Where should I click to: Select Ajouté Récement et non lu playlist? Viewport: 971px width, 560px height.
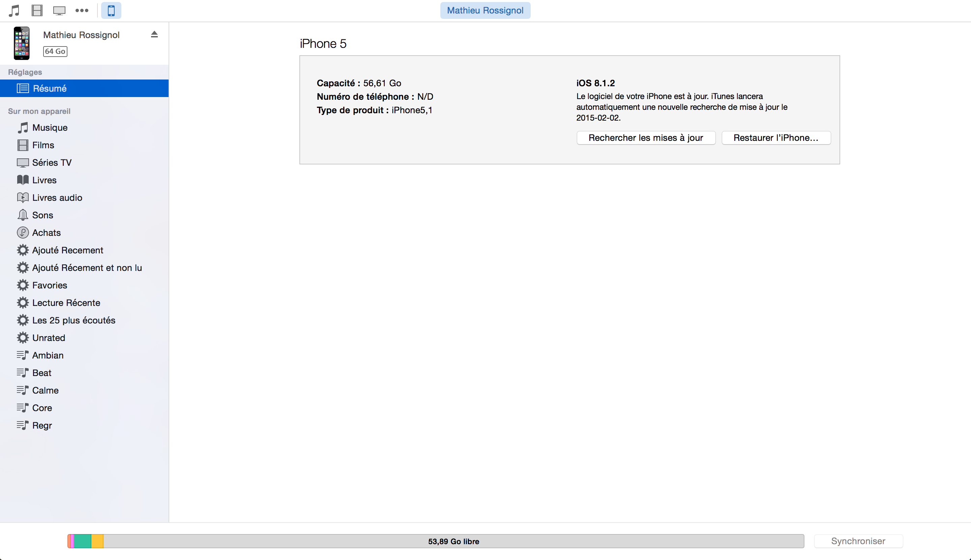[84, 268]
